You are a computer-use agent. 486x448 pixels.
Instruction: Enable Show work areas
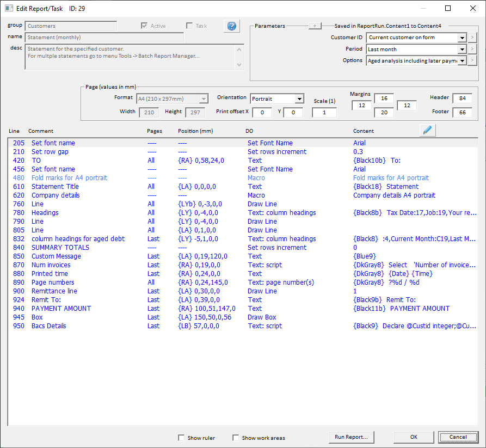point(235,438)
